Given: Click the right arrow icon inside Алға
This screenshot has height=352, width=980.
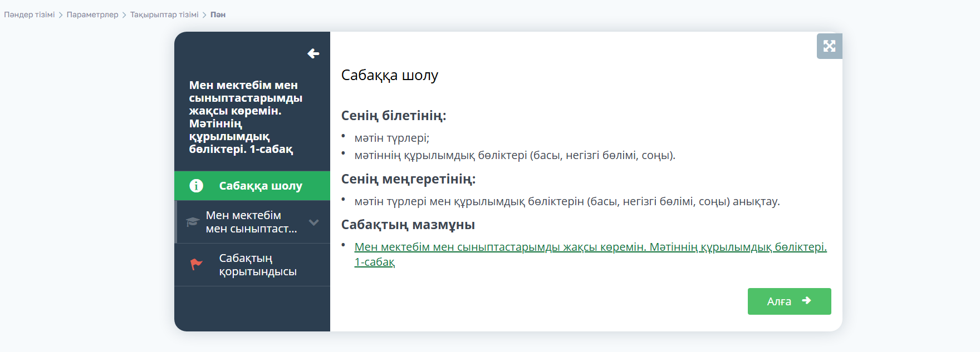Looking at the screenshot, I should tap(806, 301).
